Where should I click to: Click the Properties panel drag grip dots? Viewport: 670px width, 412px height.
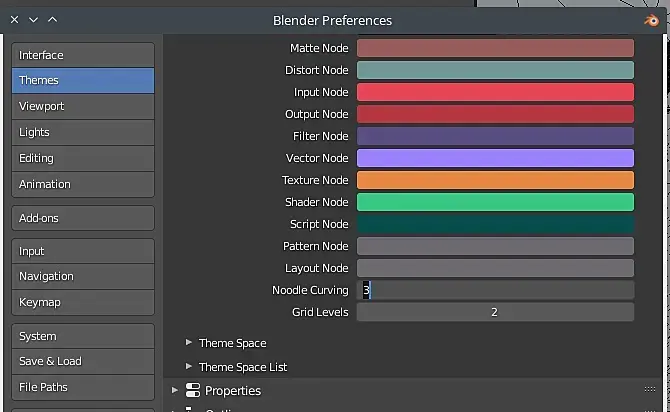tap(651, 390)
